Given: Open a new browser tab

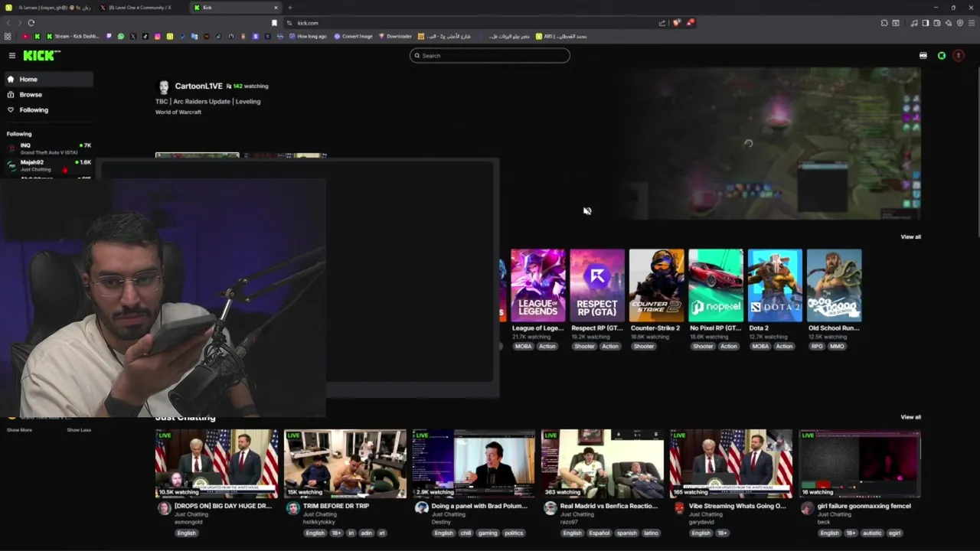Looking at the screenshot, I should (x=290, y=8).
